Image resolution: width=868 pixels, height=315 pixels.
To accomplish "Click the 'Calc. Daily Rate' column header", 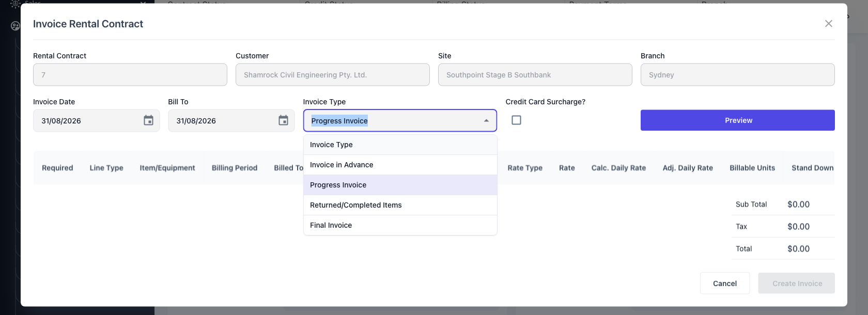I will tap(619, 168).
